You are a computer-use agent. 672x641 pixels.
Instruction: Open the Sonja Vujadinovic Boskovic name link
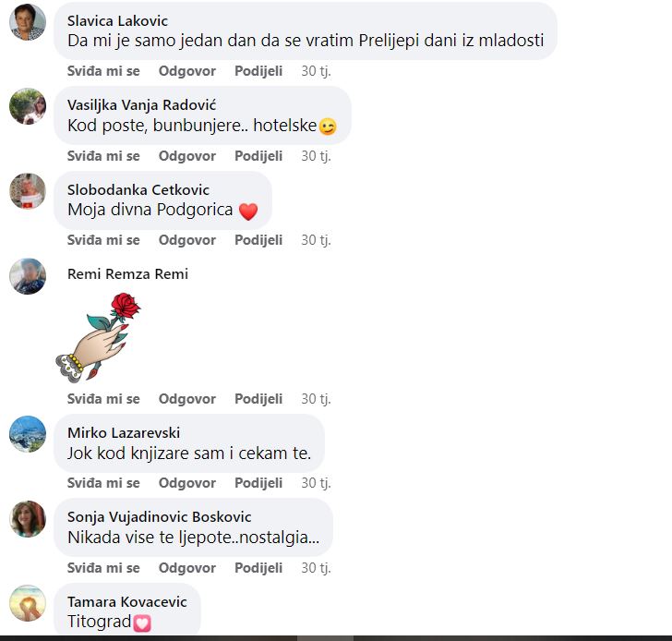[x=159, y=517]
